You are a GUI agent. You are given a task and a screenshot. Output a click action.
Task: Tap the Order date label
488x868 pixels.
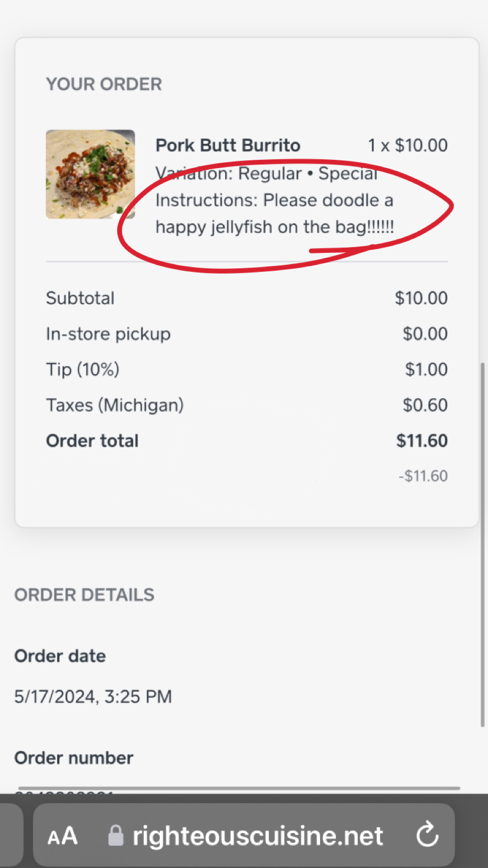pos(60,656)
